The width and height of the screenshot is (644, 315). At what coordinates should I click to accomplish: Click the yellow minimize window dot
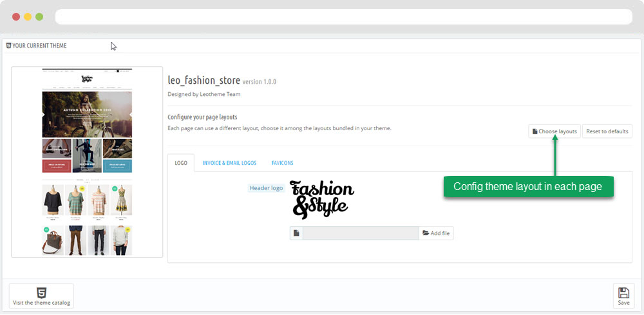click(x=28, y=17)
